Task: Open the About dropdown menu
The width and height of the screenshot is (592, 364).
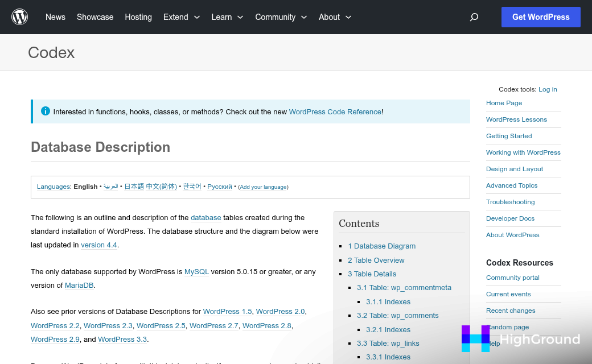Action: (335, 17)
